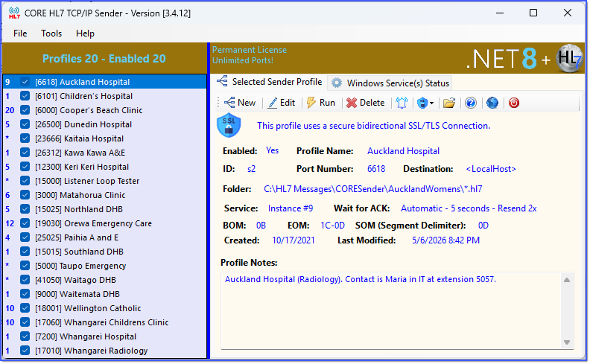The width and height of the screenshot is (590, 364).
Task: Click the New profile toolbar button
Action: [240, 103]
